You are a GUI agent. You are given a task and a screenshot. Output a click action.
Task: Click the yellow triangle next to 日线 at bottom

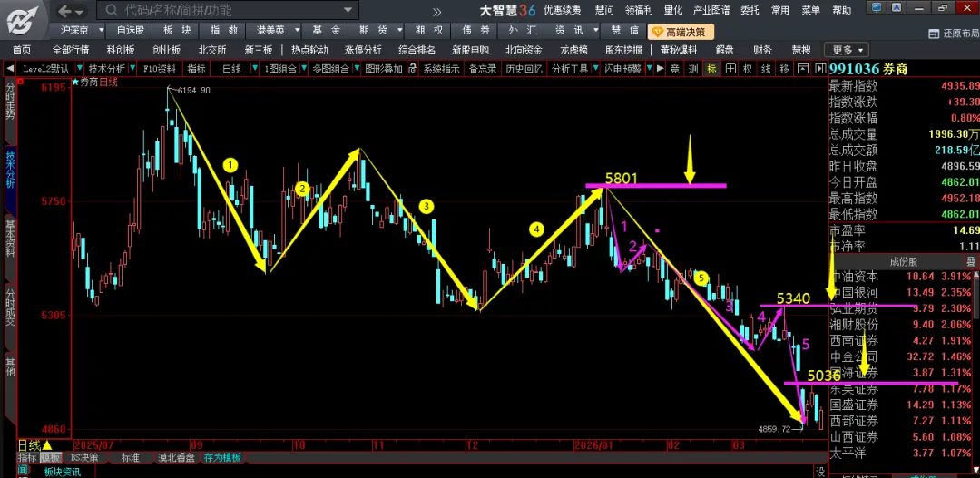[47, 445]
